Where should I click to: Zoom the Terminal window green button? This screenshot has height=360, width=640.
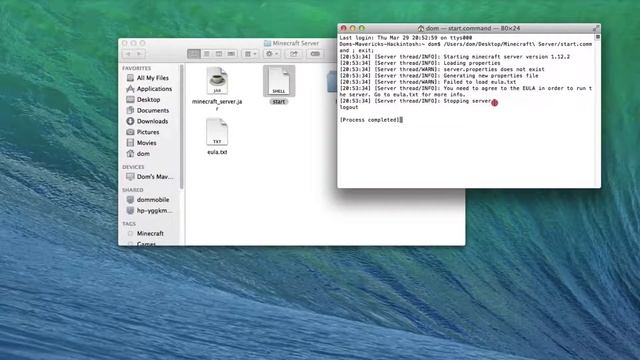pyautogui.click(x=362, y=28)
